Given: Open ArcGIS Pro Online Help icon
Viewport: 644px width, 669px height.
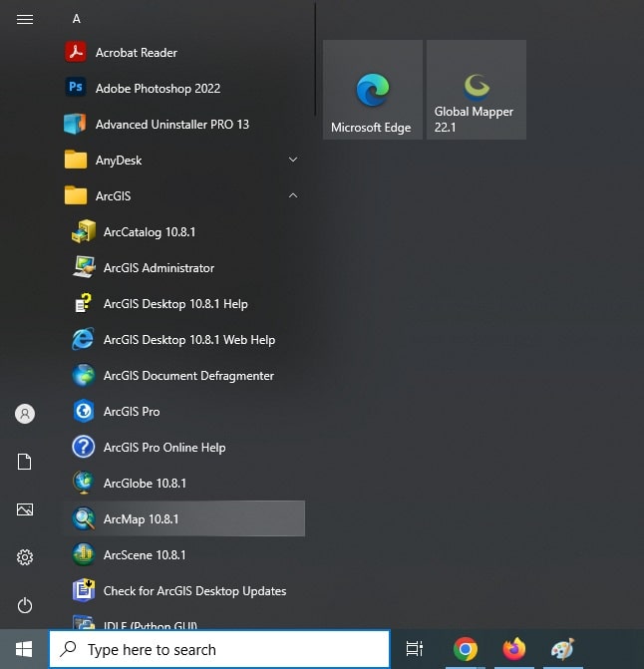Looking at the screenshot, I should (x=84, y=447).
